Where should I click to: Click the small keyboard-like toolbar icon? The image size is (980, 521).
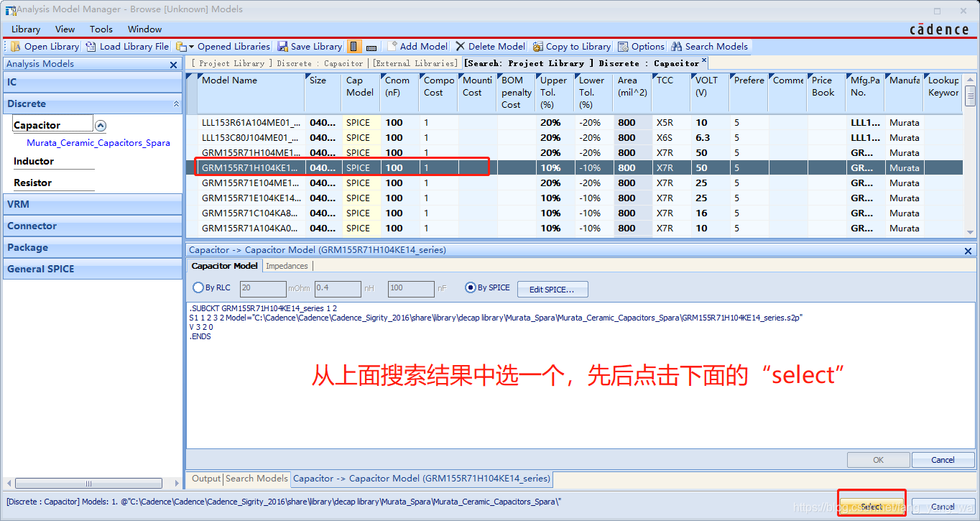[371, 47]
